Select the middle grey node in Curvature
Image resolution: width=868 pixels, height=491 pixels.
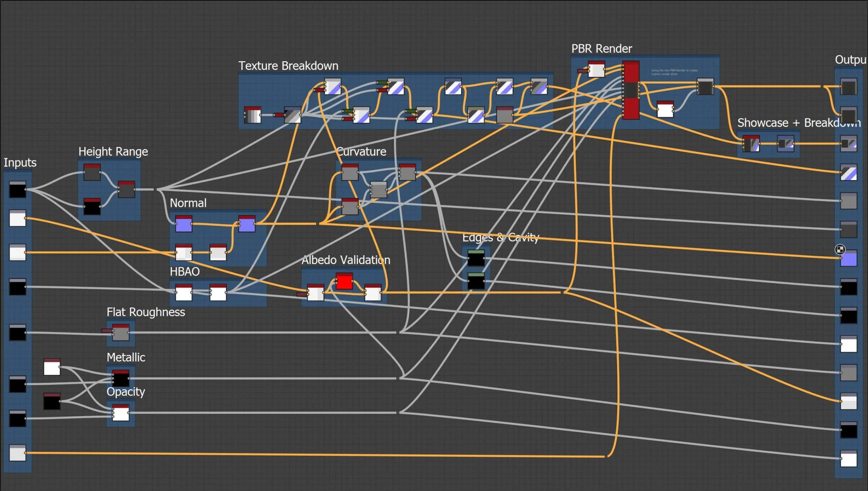[x=379, y=189]
